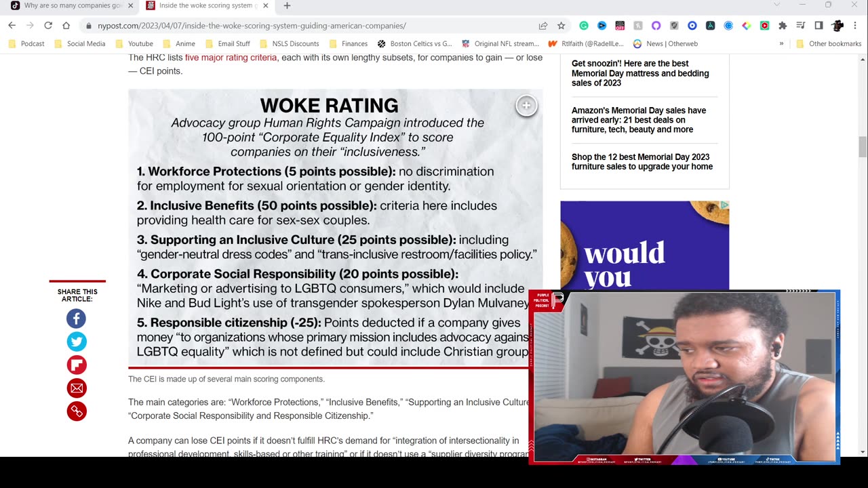Screen dimensions: 868x488
Task: Open the Chrome profile avatar
Action: click(x=837, y=26)
